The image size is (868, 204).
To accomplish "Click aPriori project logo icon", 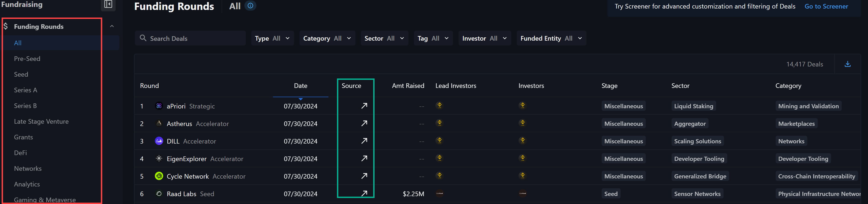I will (159, 106).
